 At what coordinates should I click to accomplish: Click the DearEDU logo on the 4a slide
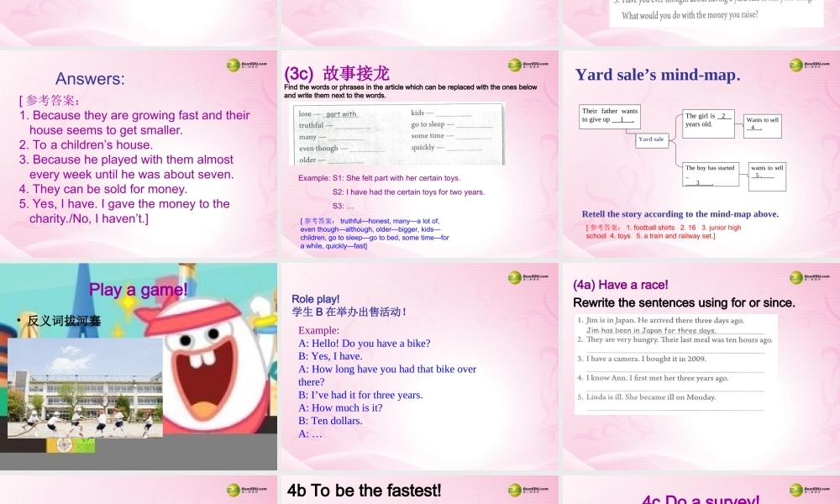pyautogui.click(x=796, y=276)
